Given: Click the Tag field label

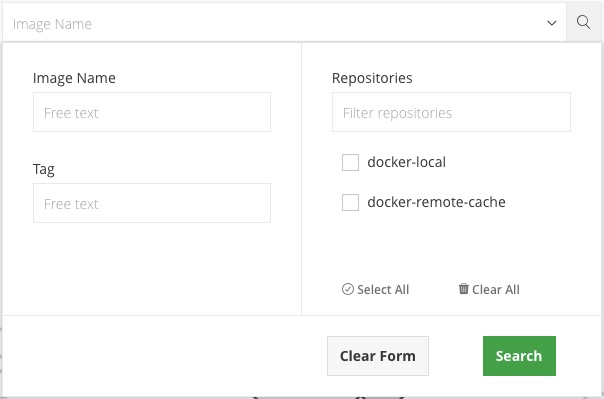Looking at the screenshot, I should [x=44, y=169].
